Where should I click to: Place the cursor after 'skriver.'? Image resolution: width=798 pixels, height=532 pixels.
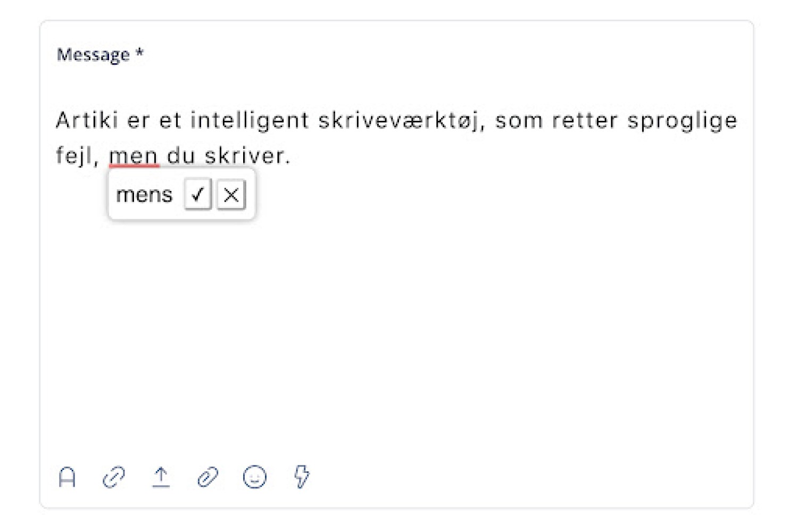tap(292, 156)
